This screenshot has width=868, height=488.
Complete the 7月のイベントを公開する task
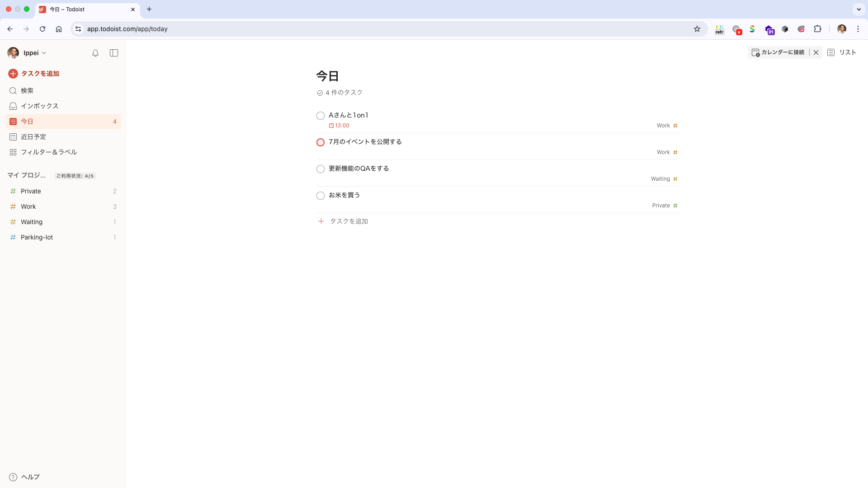(x=321, y=142)
